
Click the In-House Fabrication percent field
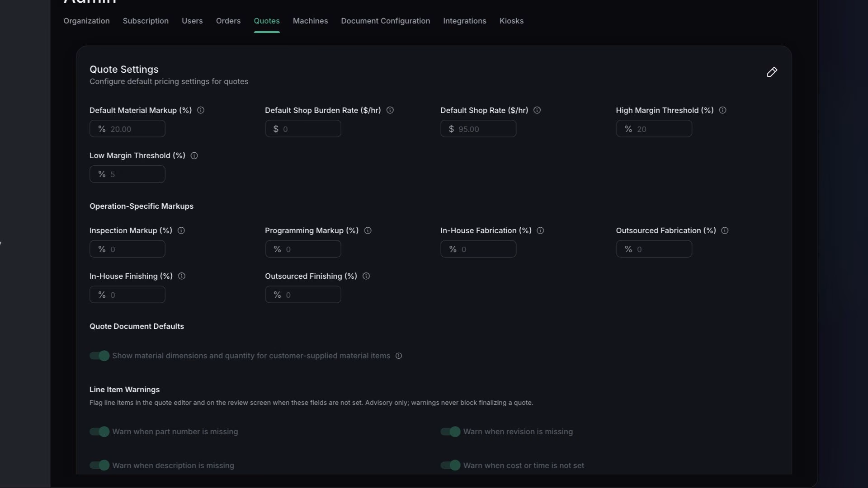478,249
